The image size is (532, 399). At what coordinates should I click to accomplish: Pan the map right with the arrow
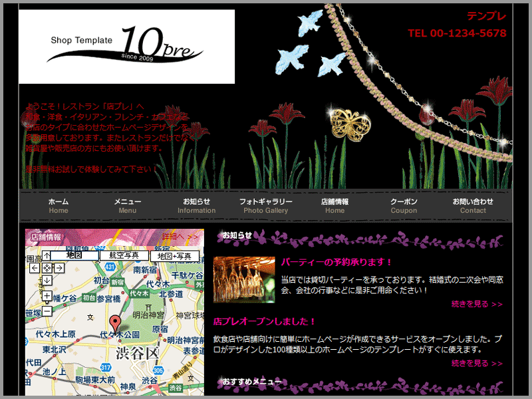coord(59,268)
